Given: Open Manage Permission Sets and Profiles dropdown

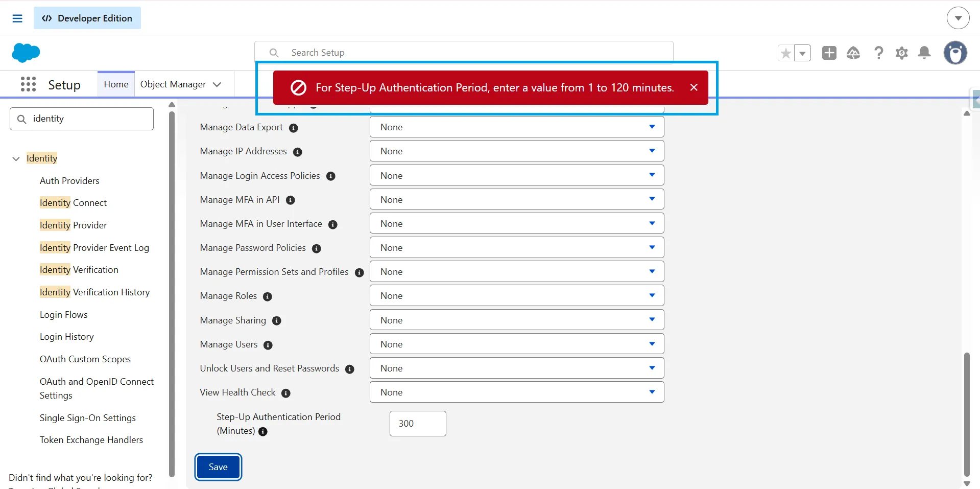Looking at the screenshot, I should 517,271.
